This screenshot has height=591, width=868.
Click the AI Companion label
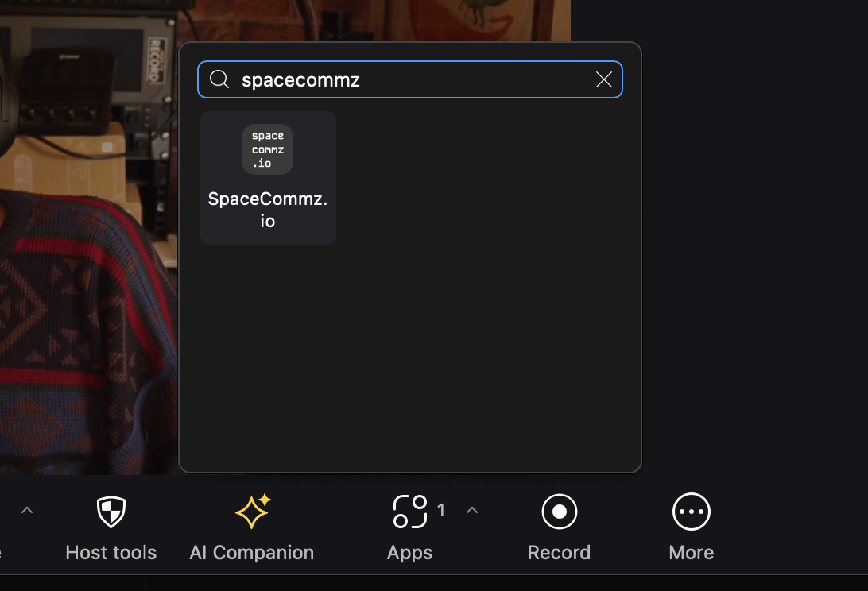tap(251, 552)
